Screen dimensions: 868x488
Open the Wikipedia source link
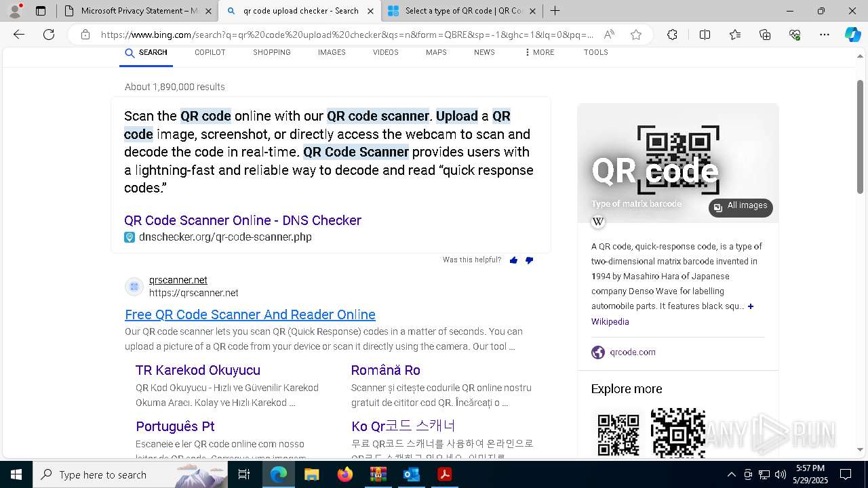(x=610, y=322)
